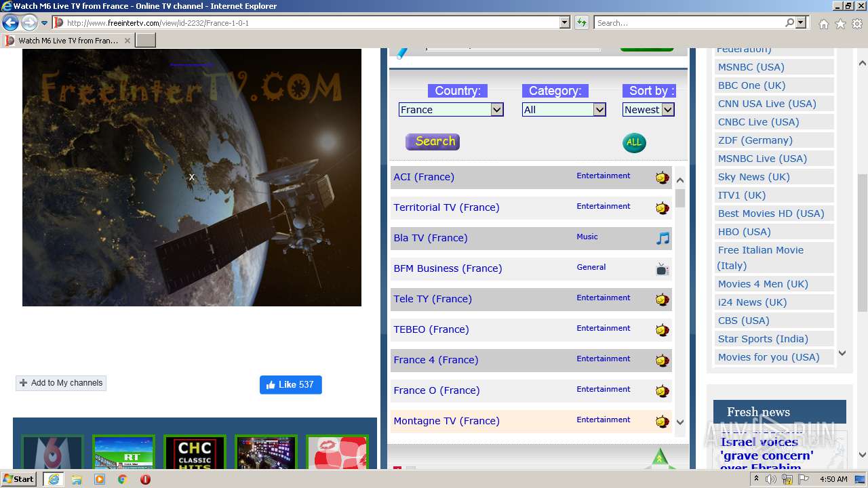Click the green ALL round button
The width and height of the screenshot is (868, 488).
tap(634, 142)
